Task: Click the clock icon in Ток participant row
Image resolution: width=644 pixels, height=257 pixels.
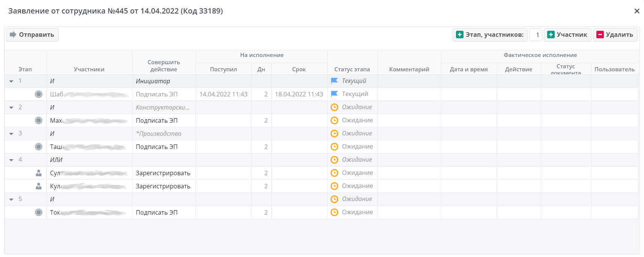Action: (x=334, y=212)
